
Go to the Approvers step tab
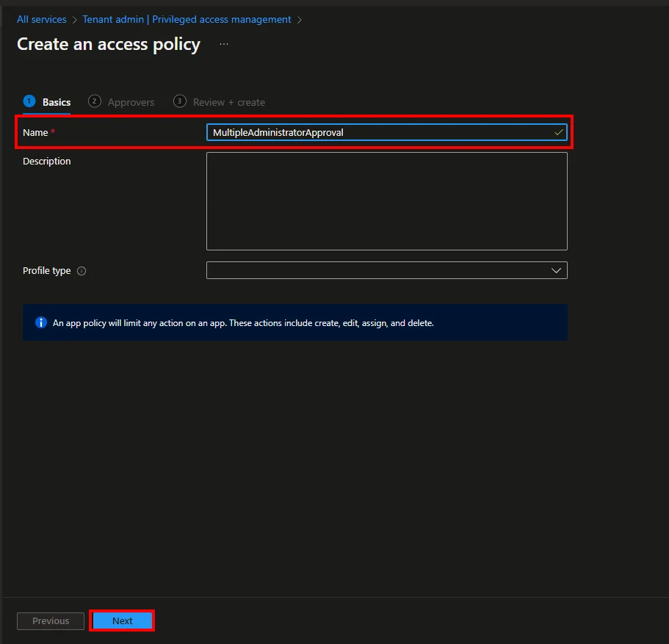click(x=121, y=102)
